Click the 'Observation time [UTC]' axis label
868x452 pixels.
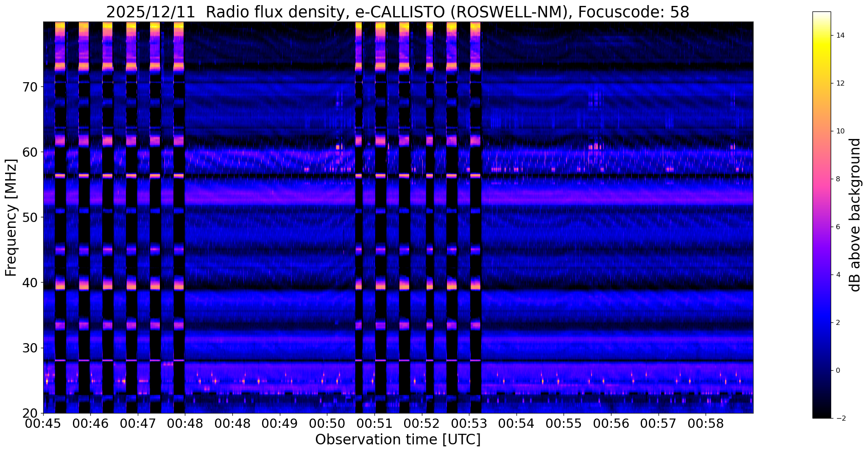[x=398, y=440]
